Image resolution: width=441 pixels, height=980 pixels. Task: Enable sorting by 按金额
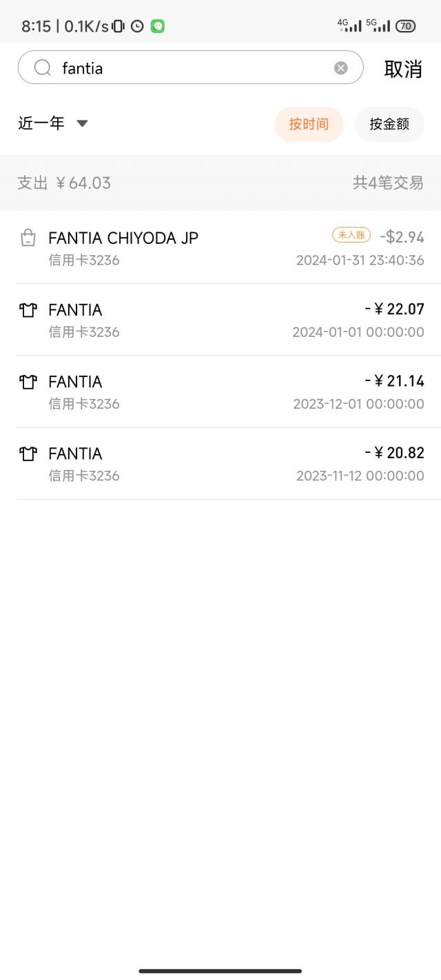pyautogui.click(x=389, y=124)
